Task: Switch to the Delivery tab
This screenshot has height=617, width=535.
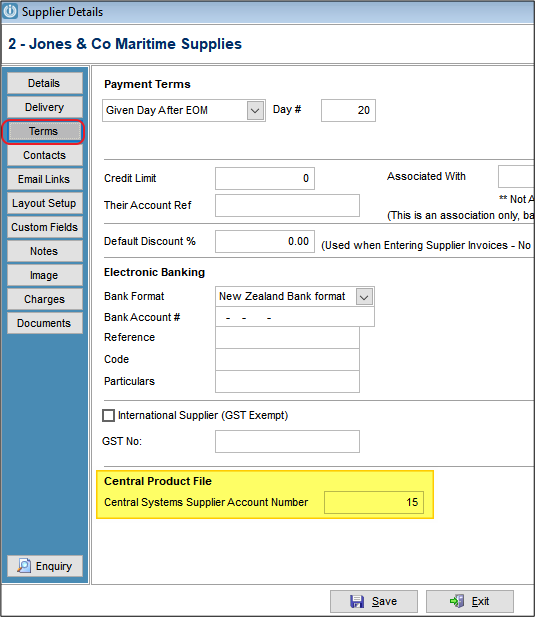Action: [x=45, y=107]
